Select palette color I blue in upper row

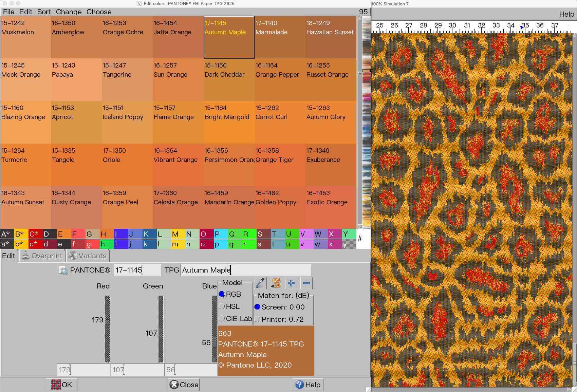[x=121, y=234]
